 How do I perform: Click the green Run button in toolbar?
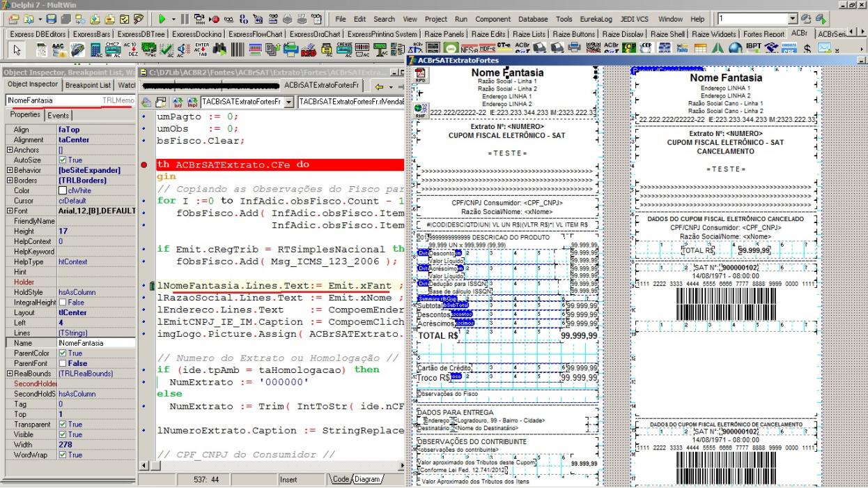coord(162,19)
